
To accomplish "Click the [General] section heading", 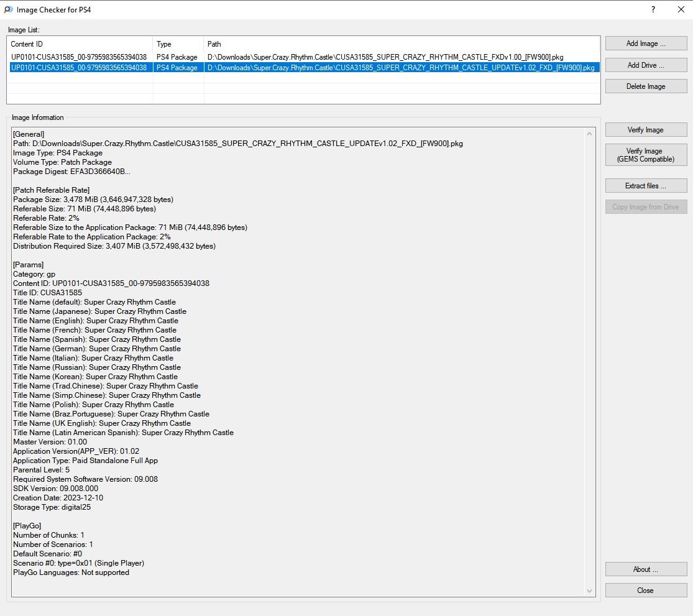I will 29,134.
